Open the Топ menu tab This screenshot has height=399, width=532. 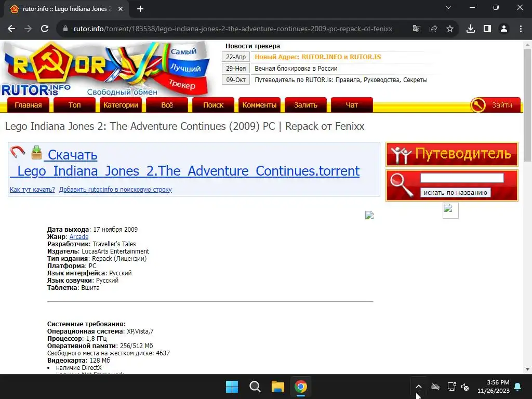coord(75,105)
